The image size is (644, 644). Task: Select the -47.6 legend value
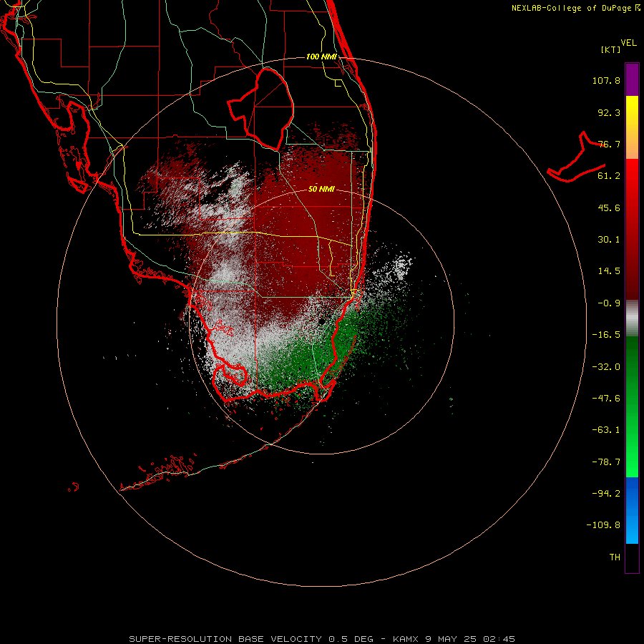point(606,399)
